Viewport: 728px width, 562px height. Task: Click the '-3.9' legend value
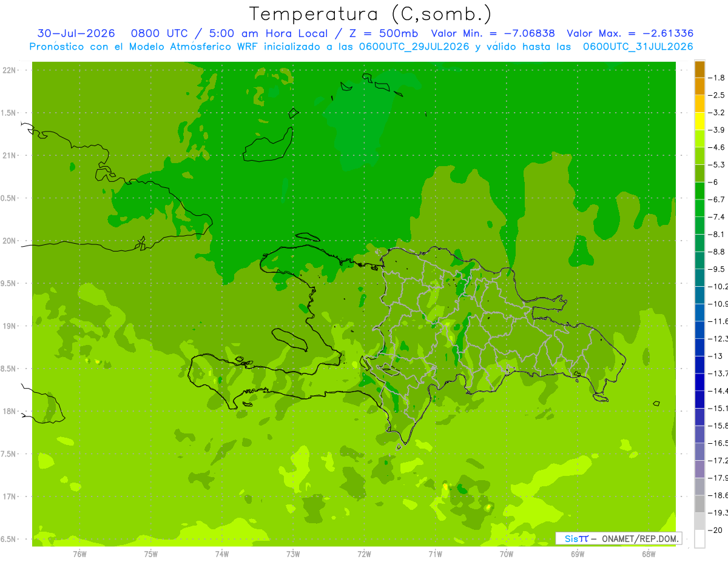(718, 130)
